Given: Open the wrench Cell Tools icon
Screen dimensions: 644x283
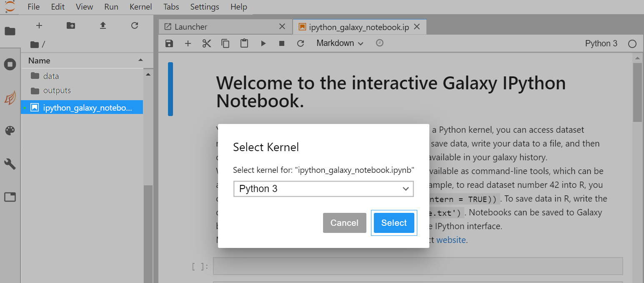Looking at the screenshot, I should coord(10,164).
